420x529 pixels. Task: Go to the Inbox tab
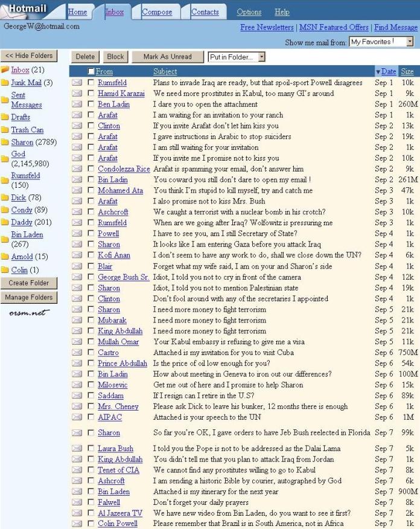114,12
